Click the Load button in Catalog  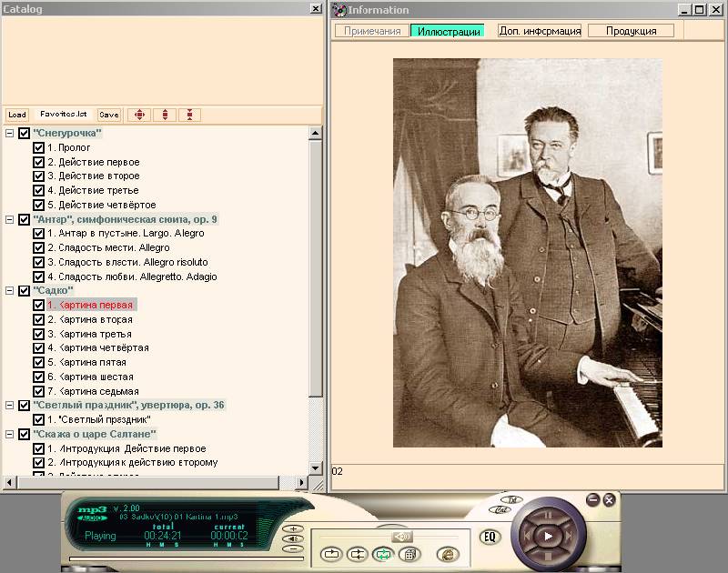(x=17, y=115)
